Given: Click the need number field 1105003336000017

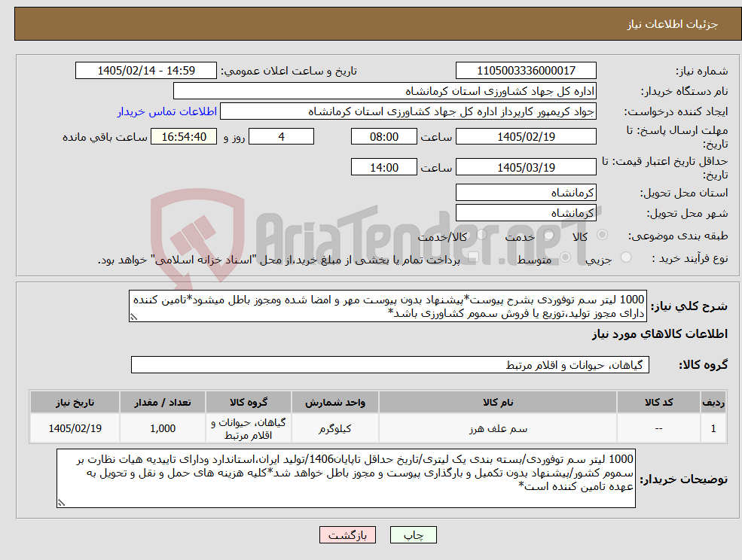Looking at the screenshot, I should [x=526, y=71].
